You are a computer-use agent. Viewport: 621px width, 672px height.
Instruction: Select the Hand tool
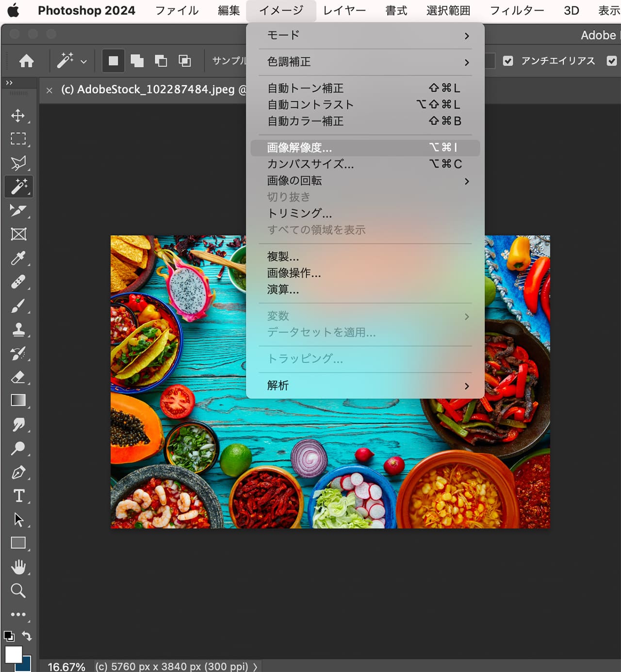18,567
